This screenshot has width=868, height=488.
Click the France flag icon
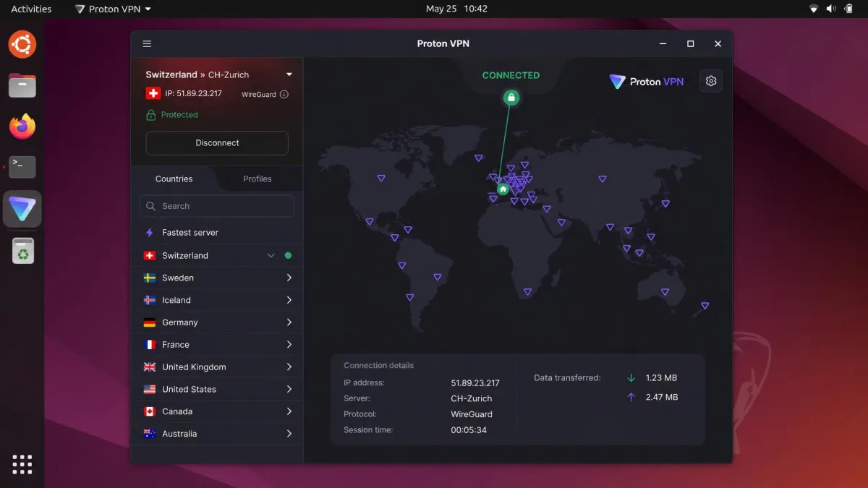[150, 345]
